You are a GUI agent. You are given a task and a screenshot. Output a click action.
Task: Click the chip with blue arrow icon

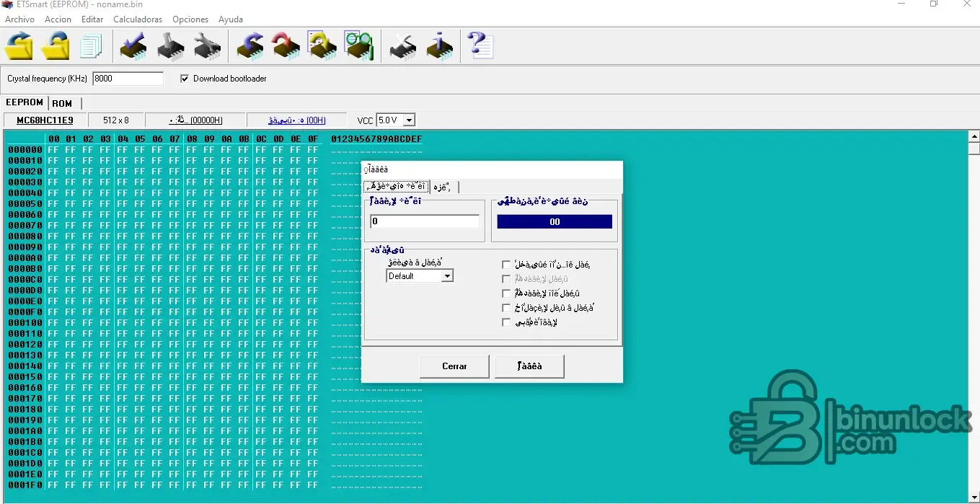250,46
